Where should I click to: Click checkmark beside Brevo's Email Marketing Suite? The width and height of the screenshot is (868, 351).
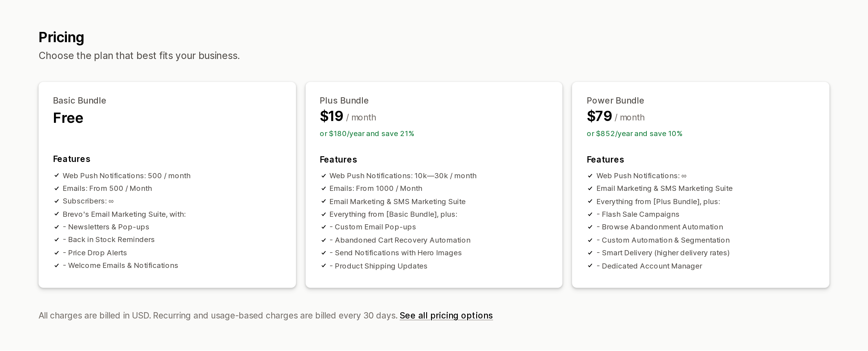[x=57, y=214]
